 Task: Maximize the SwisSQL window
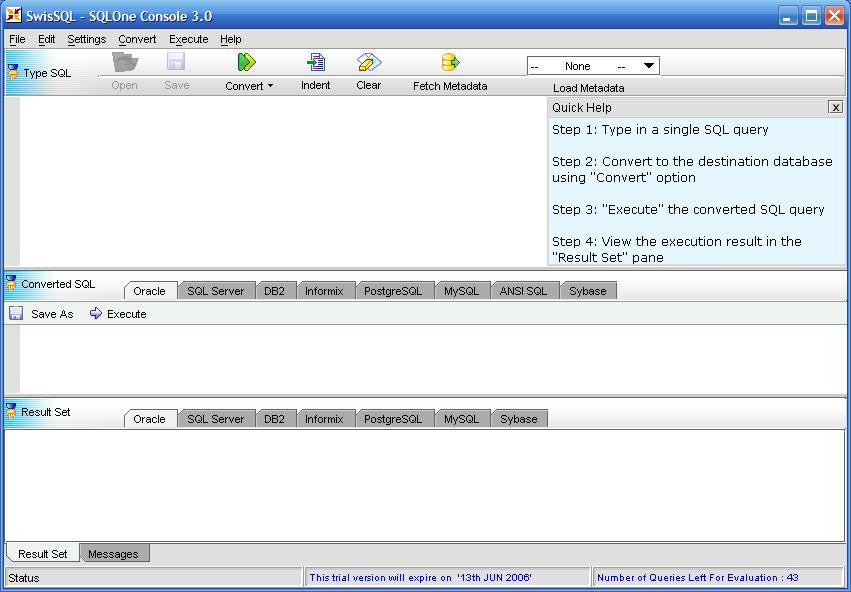click(811, 15)
